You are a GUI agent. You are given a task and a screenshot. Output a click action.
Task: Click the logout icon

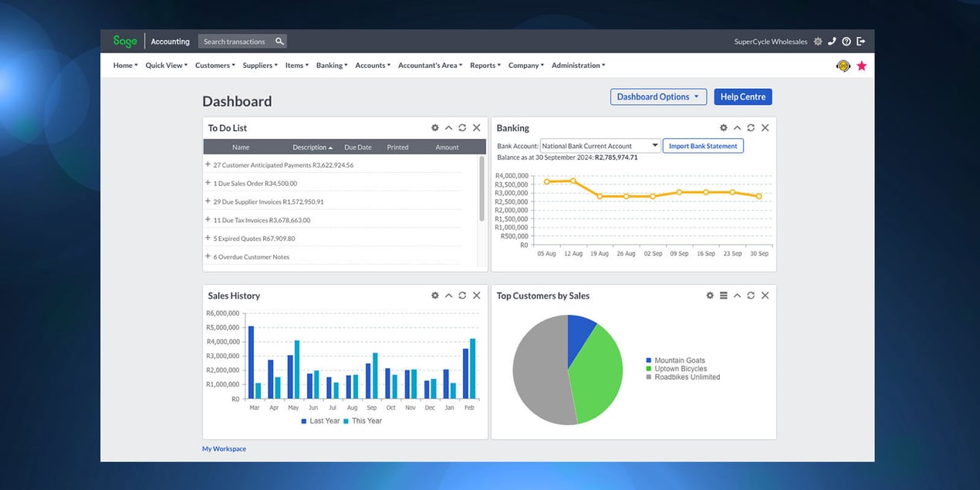(x=861, y=42)
